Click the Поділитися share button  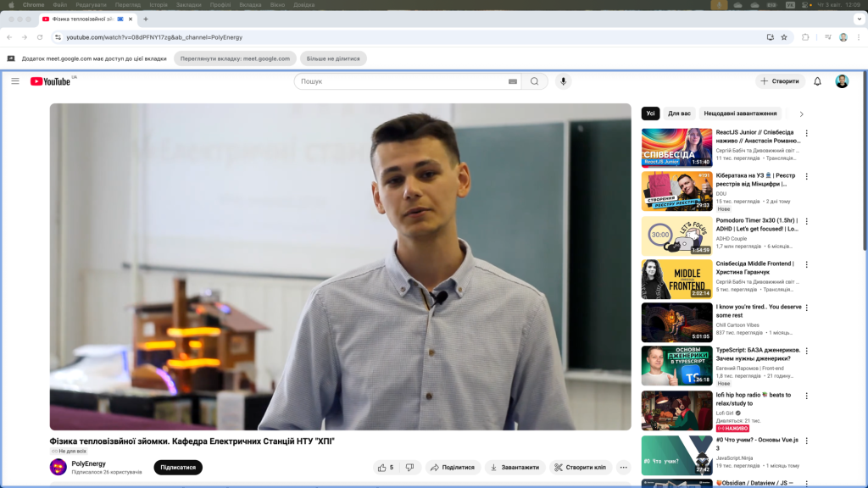(453, 468)
